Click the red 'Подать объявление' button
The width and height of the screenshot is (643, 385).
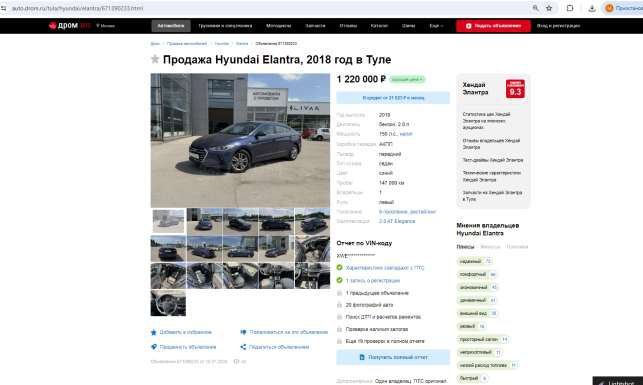[493, 26]
